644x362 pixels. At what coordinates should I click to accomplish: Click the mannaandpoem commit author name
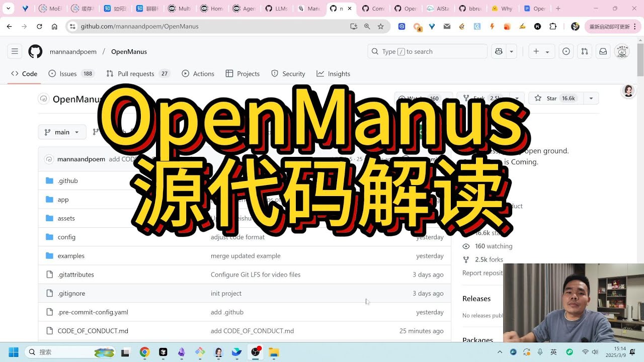[x=81, y=159]
